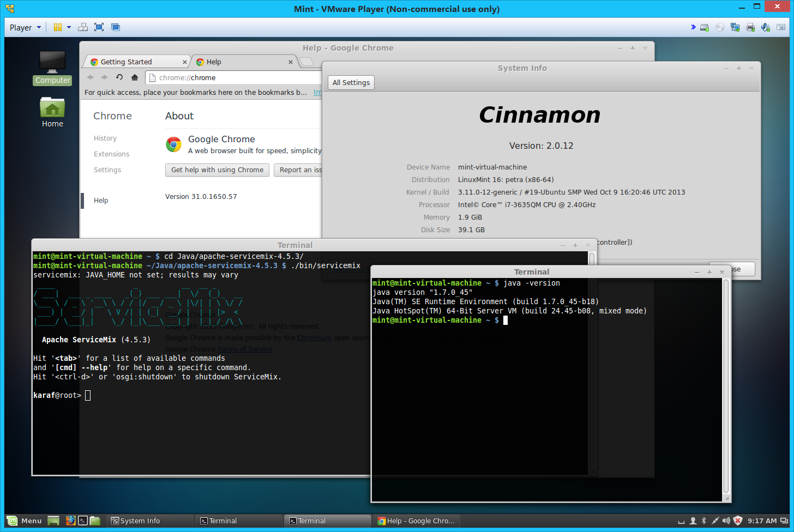Open the volume control tray icon

726,521
